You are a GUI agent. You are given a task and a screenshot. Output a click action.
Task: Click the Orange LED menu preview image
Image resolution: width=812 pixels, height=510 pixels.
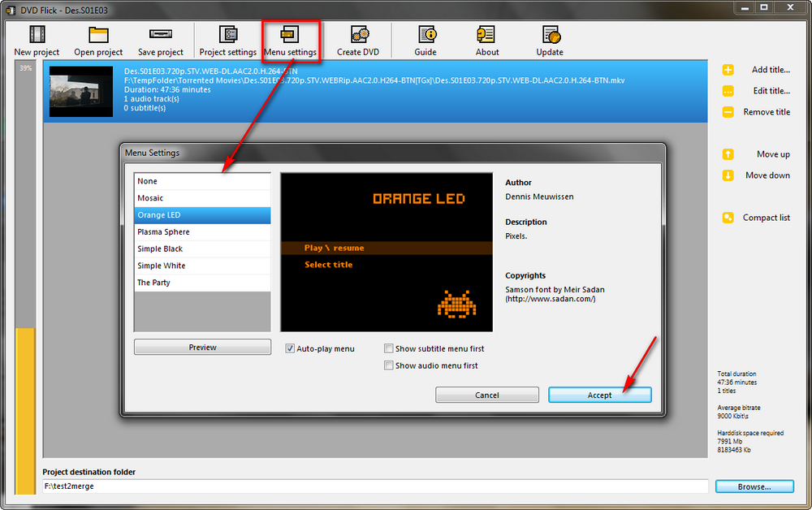coord(387,252)
